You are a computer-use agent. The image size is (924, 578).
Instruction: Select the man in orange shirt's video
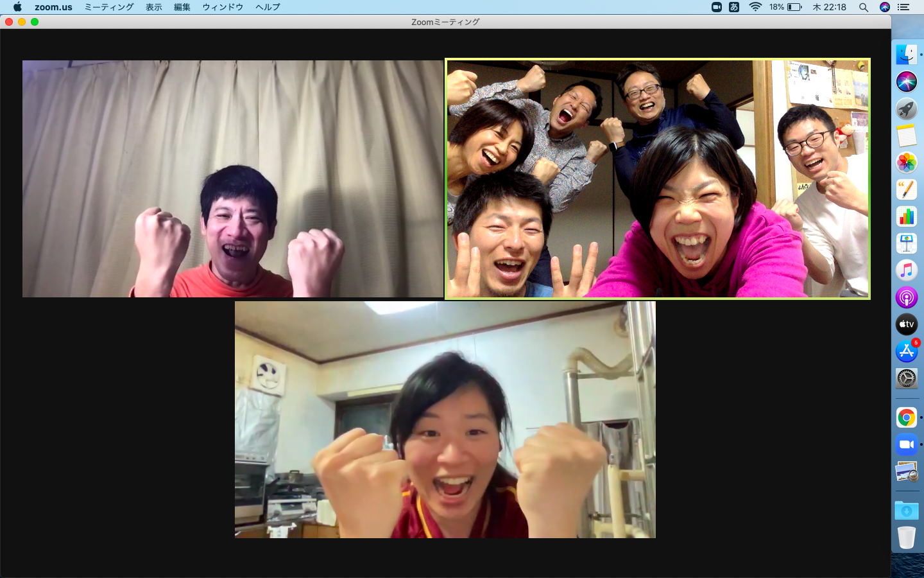tap(233, 179)
